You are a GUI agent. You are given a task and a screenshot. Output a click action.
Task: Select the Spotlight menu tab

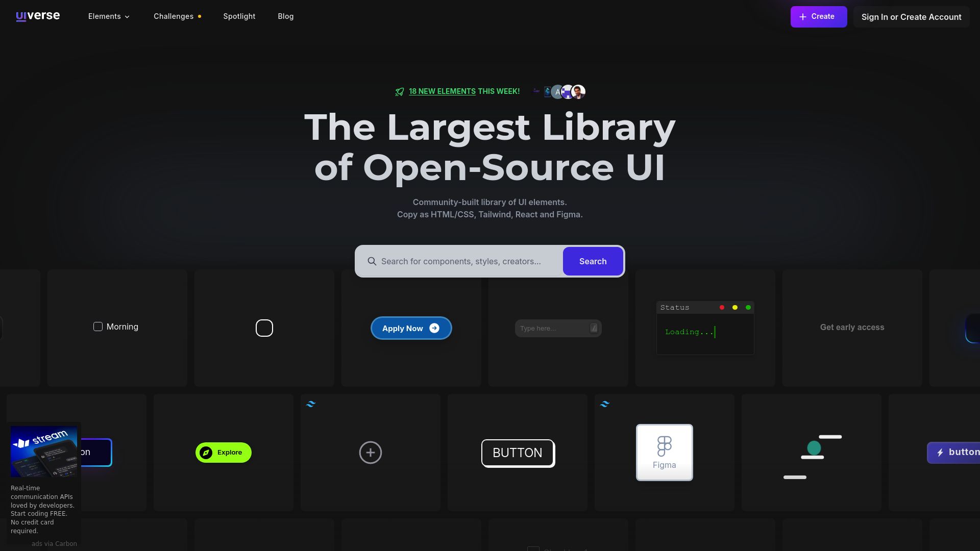[x=239, y=16]
